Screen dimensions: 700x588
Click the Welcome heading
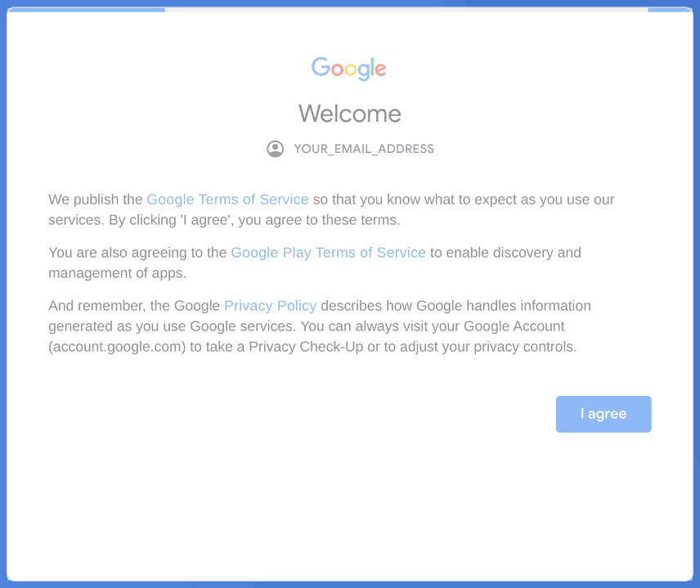click(x=349, y=114)
